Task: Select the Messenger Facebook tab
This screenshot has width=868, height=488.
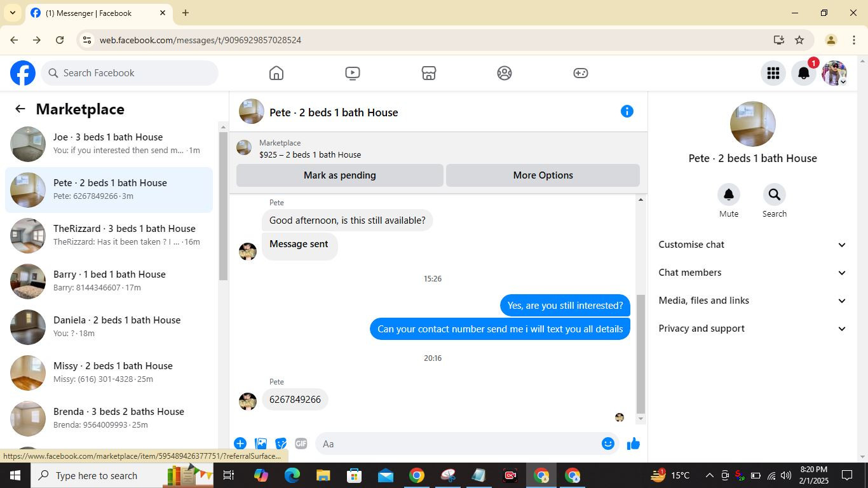Action: pos(98,13)
